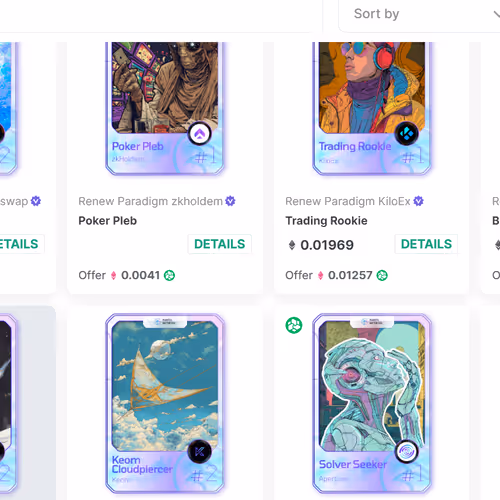Open the Renew Paradigm KiloEx collection link

(348, 201)
